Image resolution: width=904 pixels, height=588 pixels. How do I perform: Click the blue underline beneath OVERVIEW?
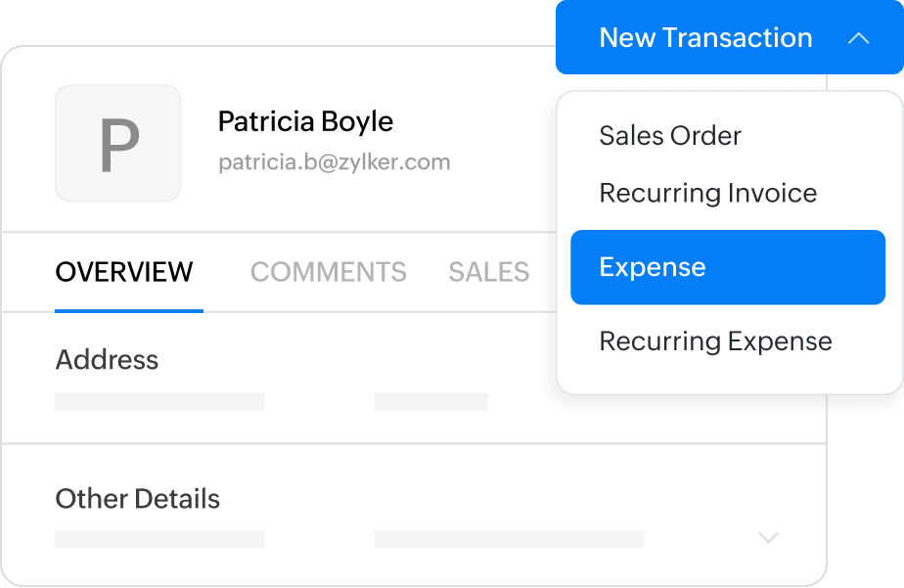129,310
